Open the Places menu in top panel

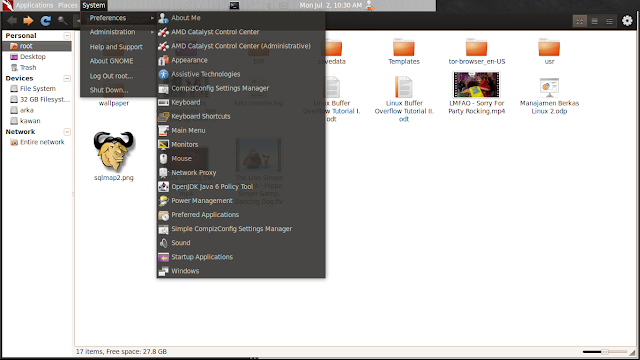click(67, 5)
